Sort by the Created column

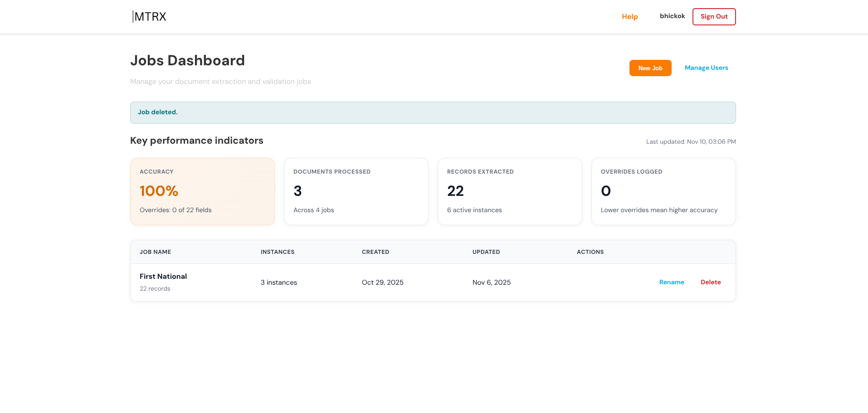click(375, 252)
